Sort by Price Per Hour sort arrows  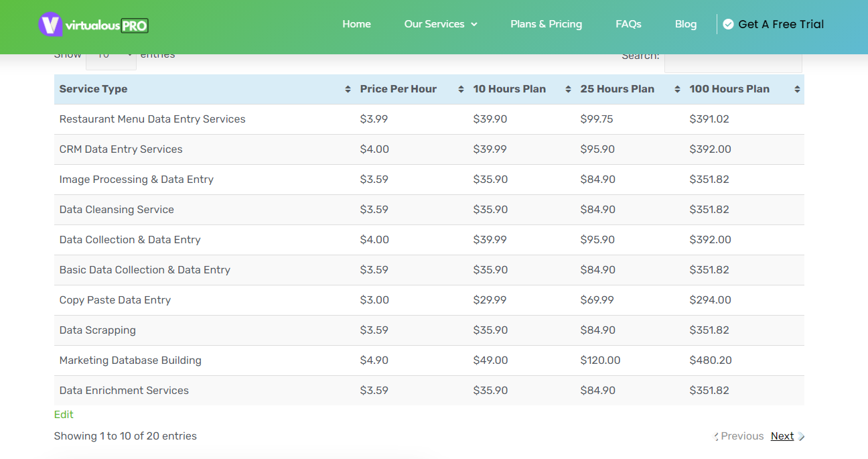click(x=461, y=89)
